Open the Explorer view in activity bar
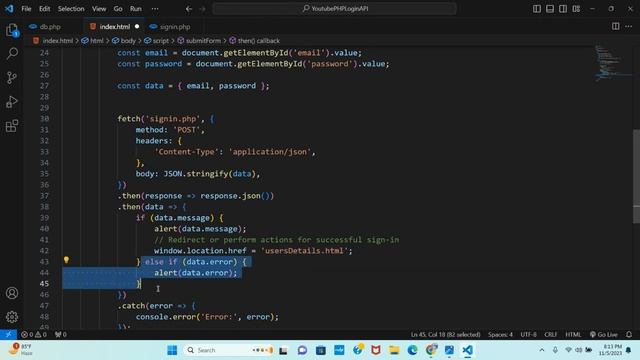 pyautogui.click(x=12, y=30)
